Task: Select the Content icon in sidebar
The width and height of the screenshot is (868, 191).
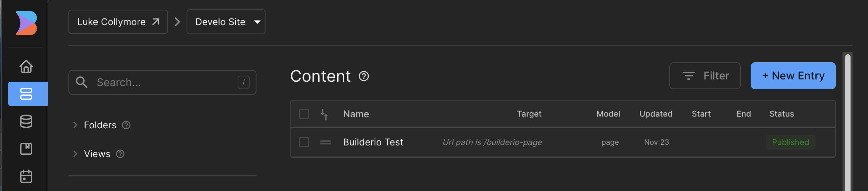Action: point(26,94)
